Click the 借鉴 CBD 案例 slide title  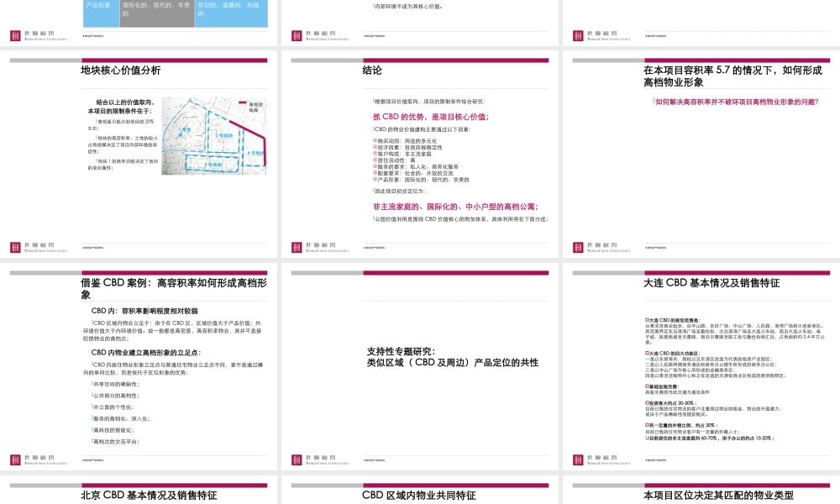click(174, 283)
